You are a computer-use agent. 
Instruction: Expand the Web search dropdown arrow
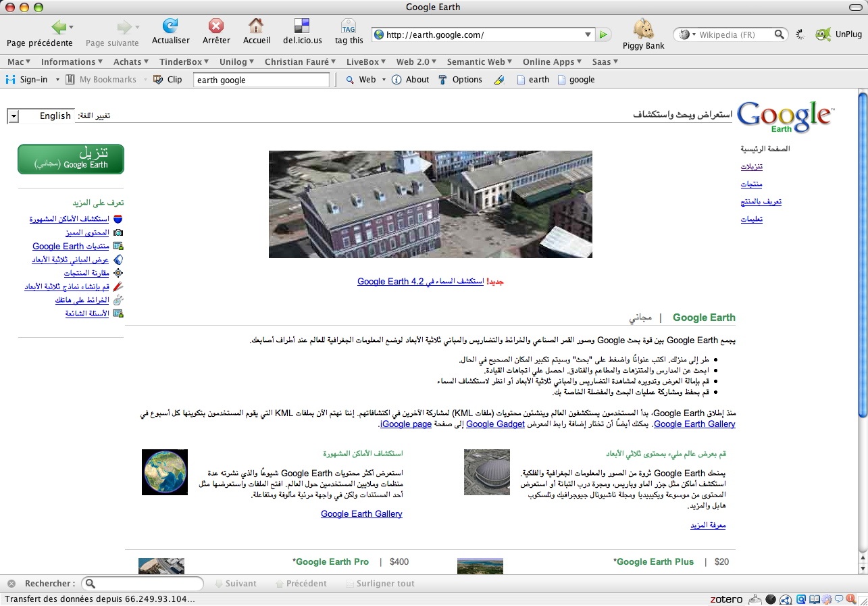coord(384,80)
